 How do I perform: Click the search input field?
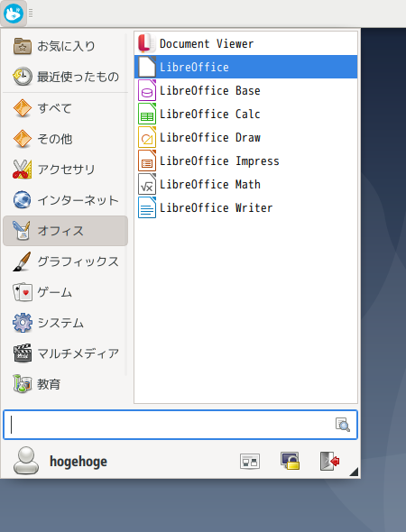[x=180, y=425]
